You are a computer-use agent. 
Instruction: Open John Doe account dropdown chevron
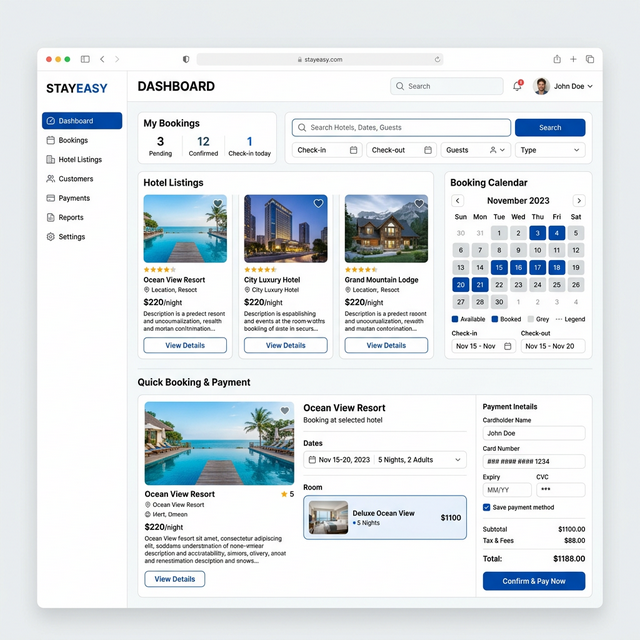[x=590, y=87]
